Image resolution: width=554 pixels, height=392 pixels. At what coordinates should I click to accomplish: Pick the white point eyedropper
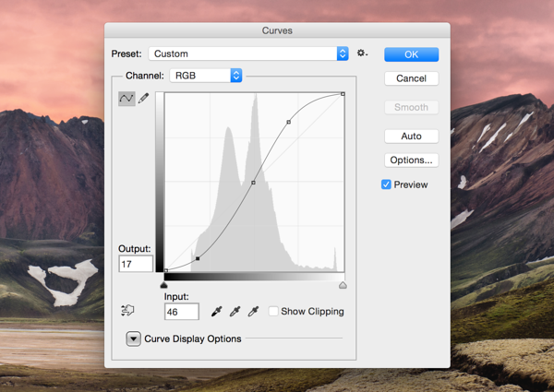coord(253,311)
